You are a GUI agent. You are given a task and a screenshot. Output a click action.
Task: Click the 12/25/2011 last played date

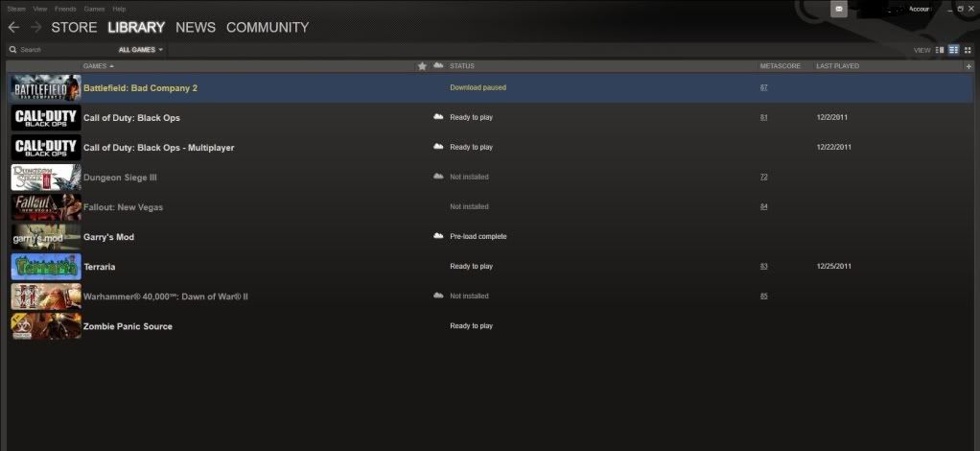[833, 267]
